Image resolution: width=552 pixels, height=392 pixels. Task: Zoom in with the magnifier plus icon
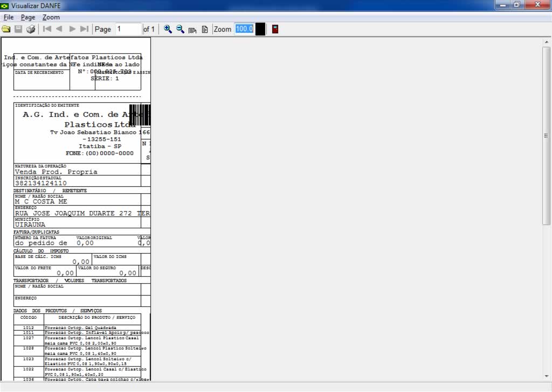pos(168,29)
